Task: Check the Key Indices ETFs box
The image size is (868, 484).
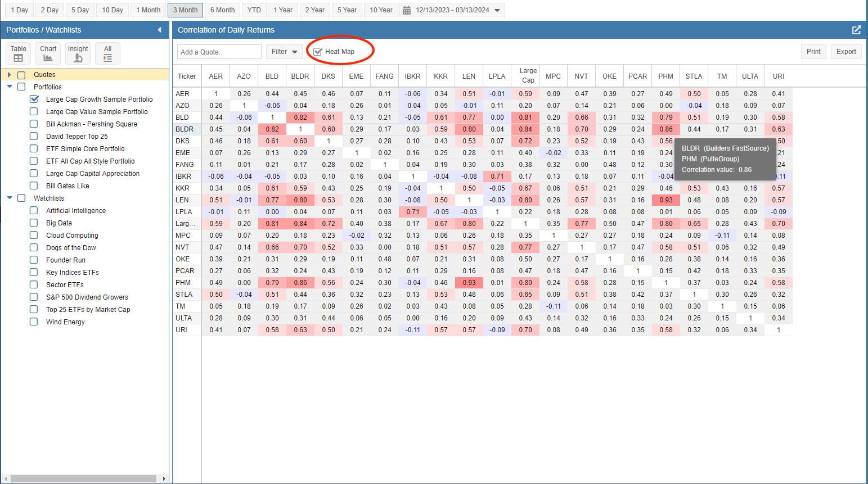Action: [34, 272]
